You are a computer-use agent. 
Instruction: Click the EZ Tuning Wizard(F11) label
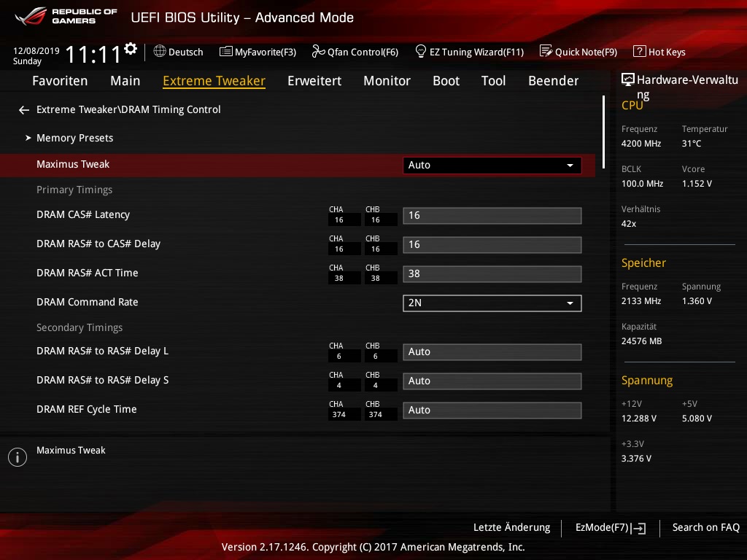click(x=476, y=52)
